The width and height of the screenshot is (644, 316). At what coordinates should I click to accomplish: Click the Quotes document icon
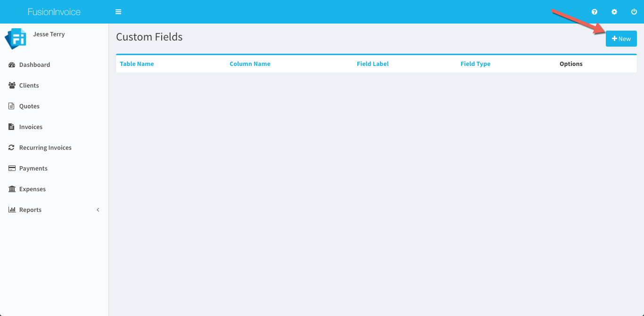(x=12, y=106)
